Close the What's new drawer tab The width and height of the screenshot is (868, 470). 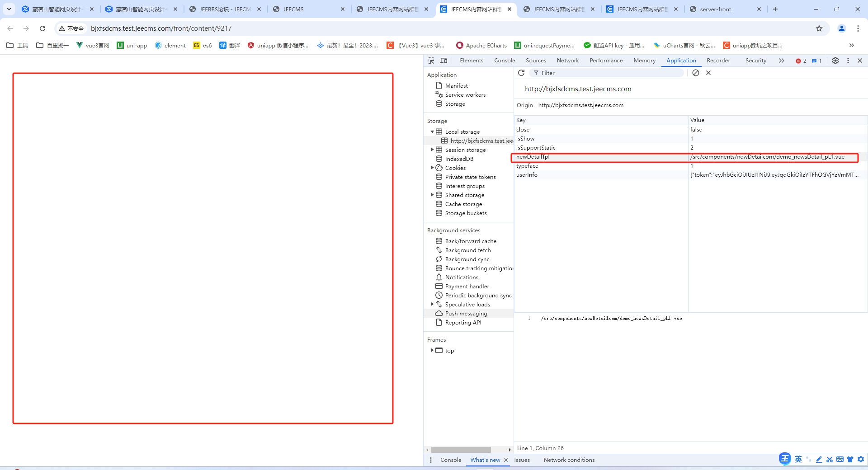pyautogui.click(x=506, y=460)
